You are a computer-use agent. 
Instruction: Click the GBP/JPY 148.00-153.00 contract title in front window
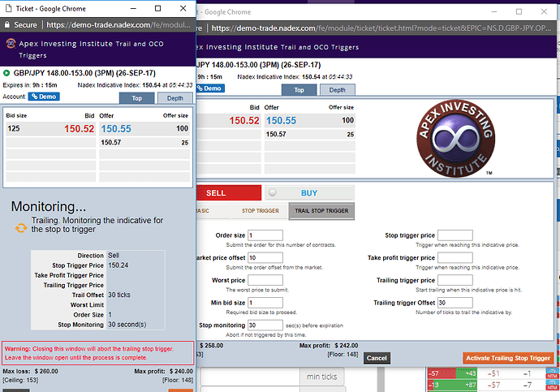click(84, 73)
